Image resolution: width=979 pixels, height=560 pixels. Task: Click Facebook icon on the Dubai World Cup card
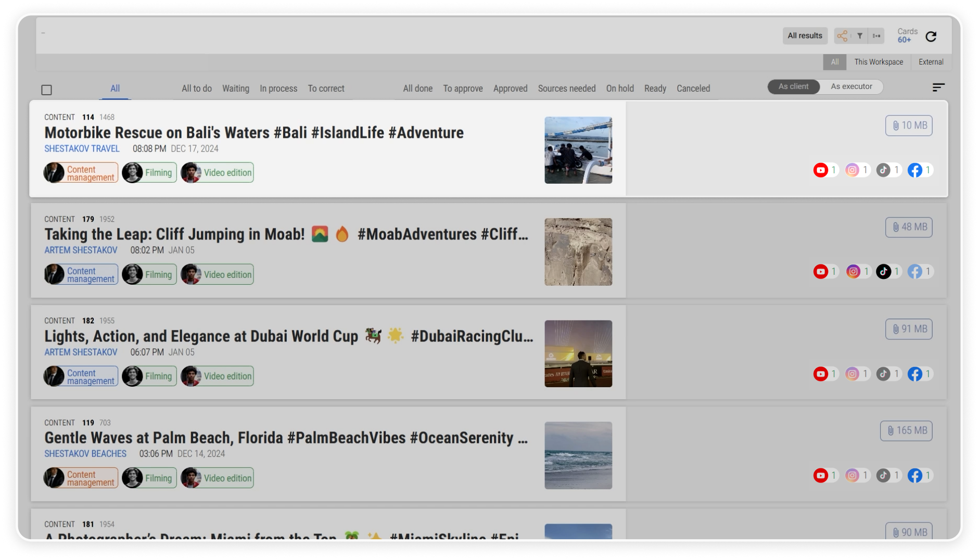point(915,374)
